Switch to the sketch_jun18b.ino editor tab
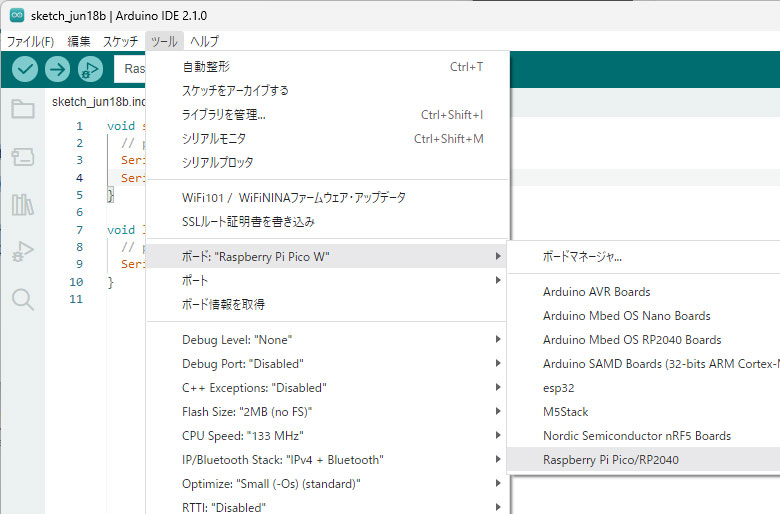 [98, 102]
